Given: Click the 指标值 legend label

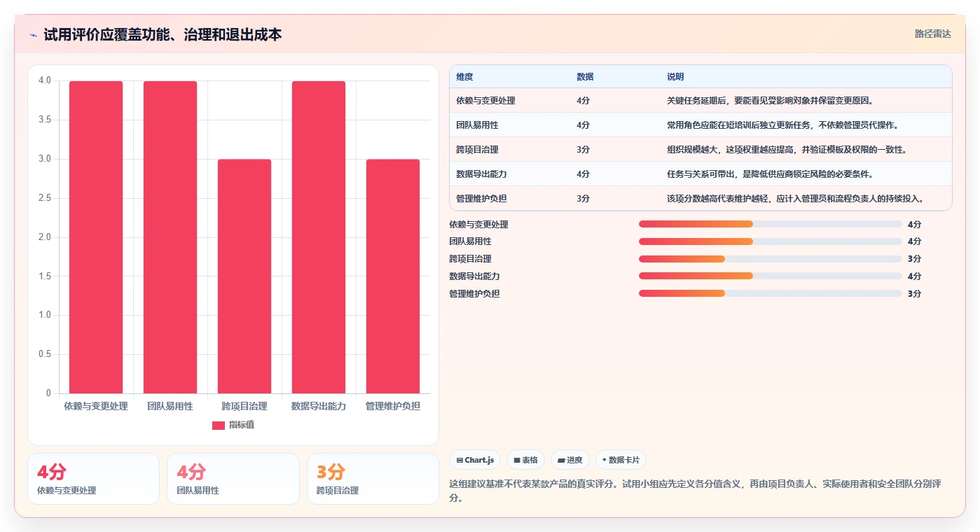Looking at the screenshot, I should click(242, 425).
